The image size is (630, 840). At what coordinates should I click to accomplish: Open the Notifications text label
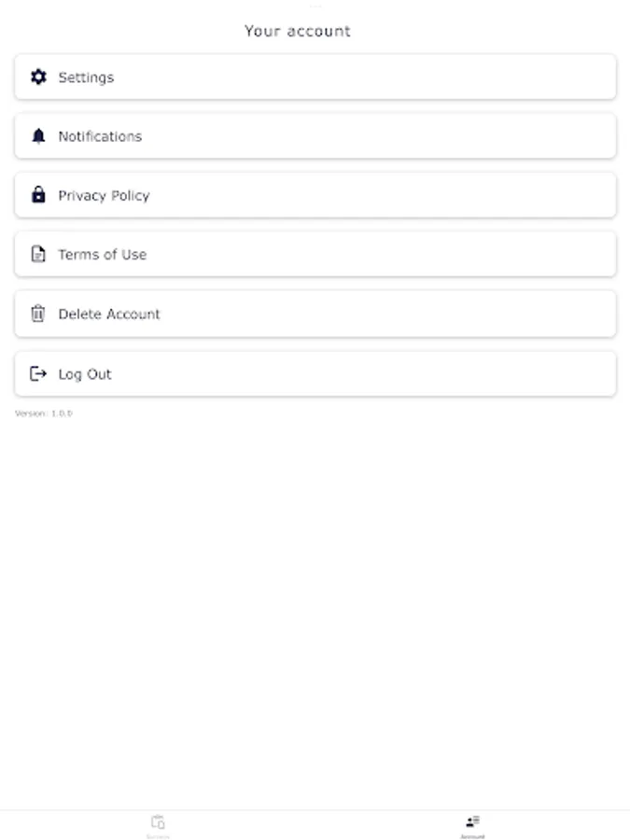click(x=100, y=136)
